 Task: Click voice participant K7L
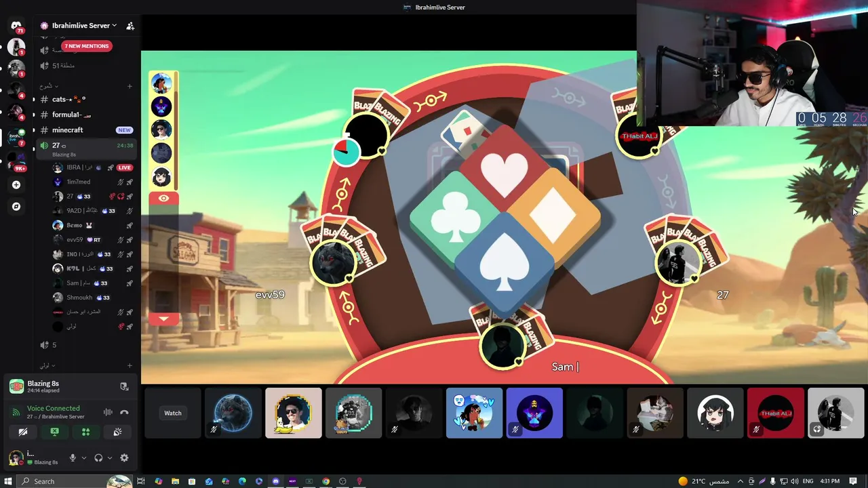tap(93, 268)
